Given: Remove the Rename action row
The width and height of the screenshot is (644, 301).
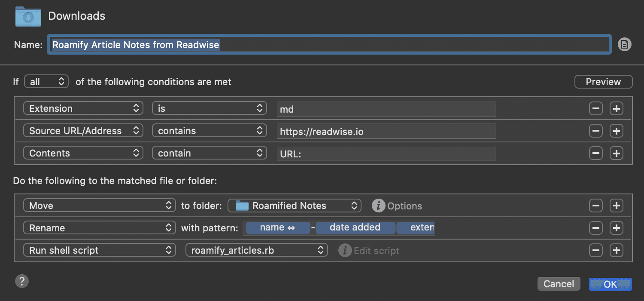Looking at the screenshot, I should [595, 228].
